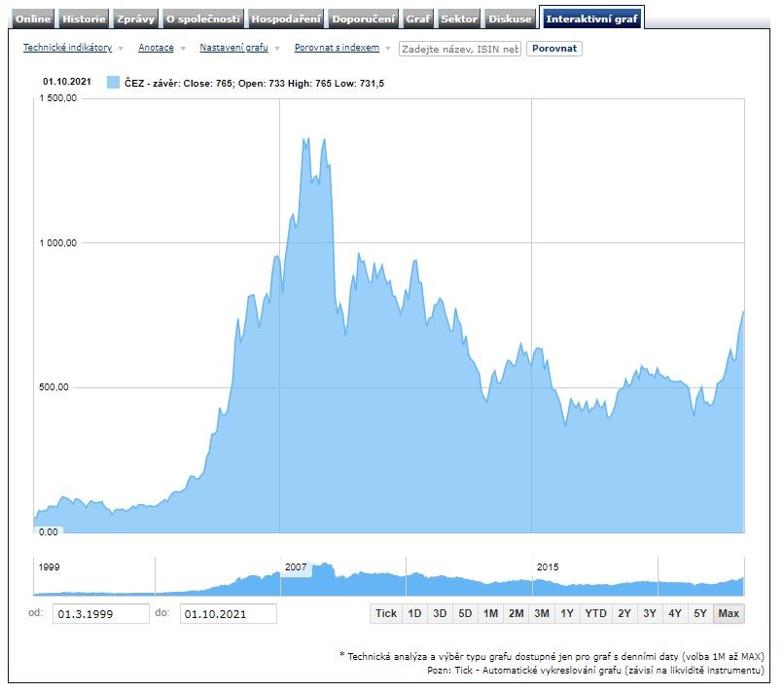Viewport: 784px width, 693px height.
Task: Switch chart range to 1M
Action: [490, 613]
